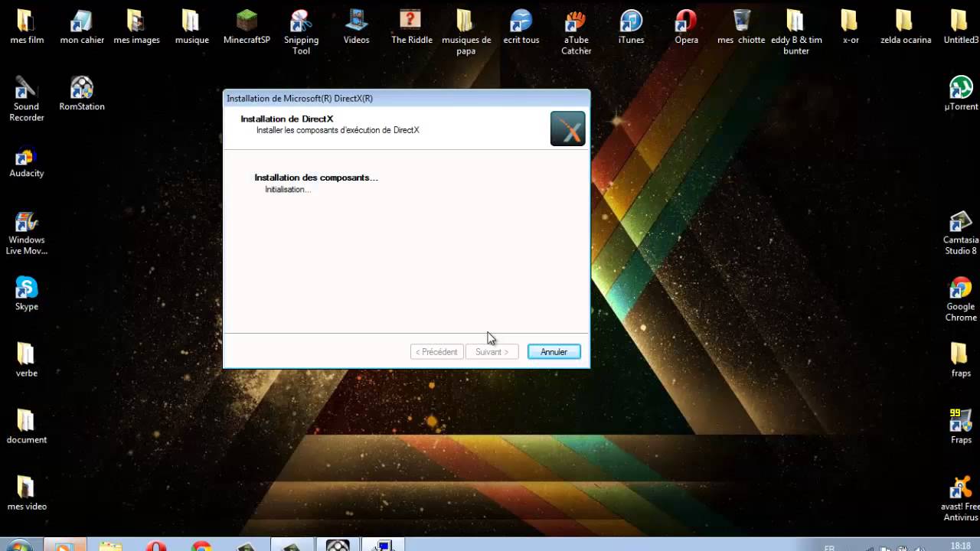Select the 'x-or' desktop folder
Screen dimensions: 980x551
tap(851, 26)
